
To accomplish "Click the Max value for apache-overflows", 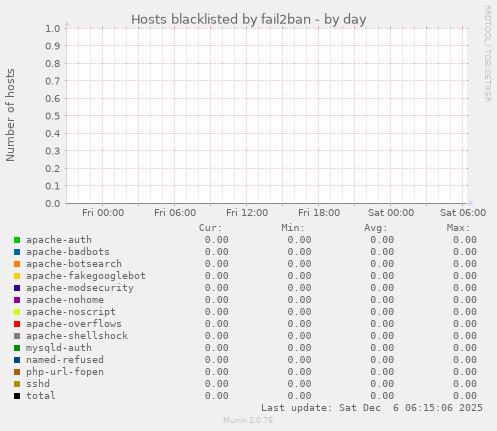I will click(465, 324).
